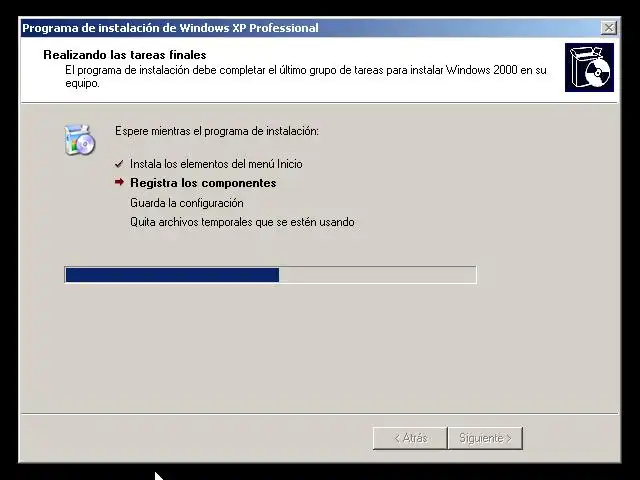
Task: Click the setup box and CD icon in header
Action: coord(589,67)
